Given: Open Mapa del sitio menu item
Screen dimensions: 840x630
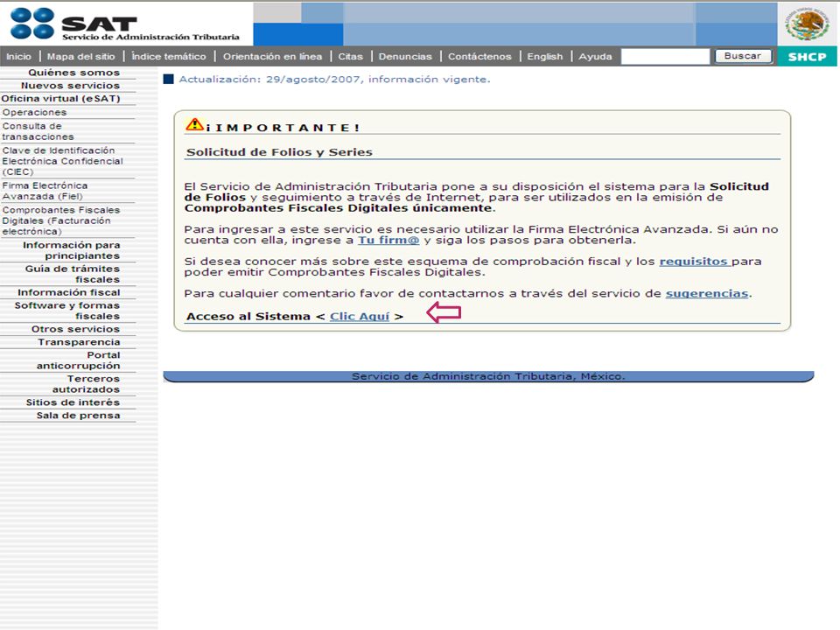Looking at the screenshot, I should [80, 56].
